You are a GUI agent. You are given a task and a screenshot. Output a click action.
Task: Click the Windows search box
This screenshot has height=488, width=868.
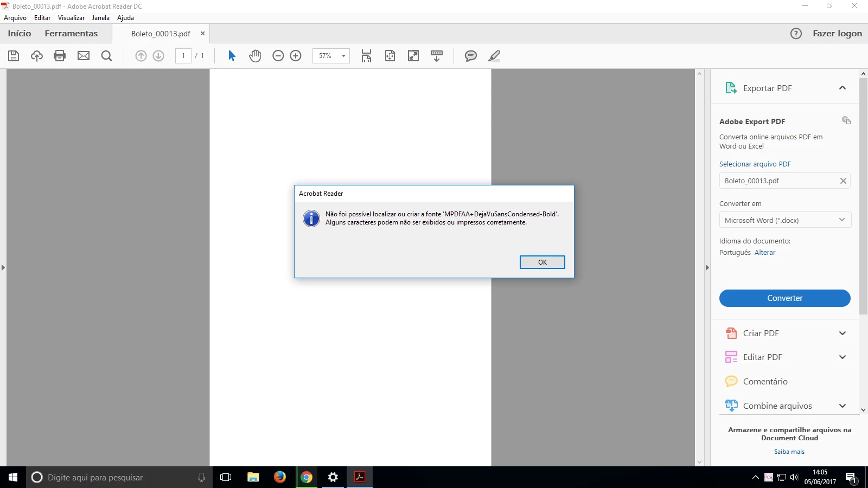coord(119,477)
